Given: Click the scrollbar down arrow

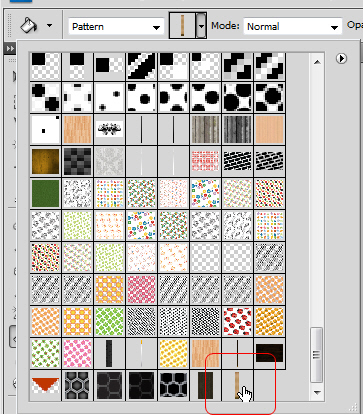Looking at the screenshot, I should coord(317,393).
